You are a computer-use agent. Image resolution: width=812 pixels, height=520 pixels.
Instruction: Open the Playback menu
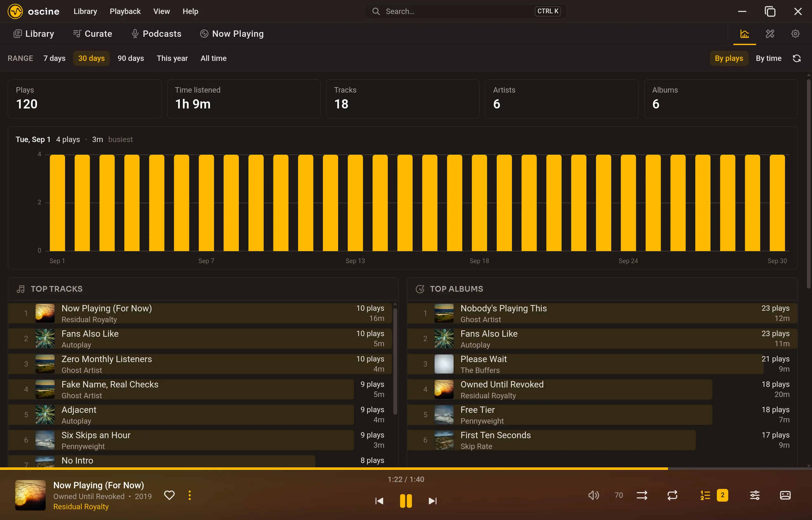tap(125, 11)
